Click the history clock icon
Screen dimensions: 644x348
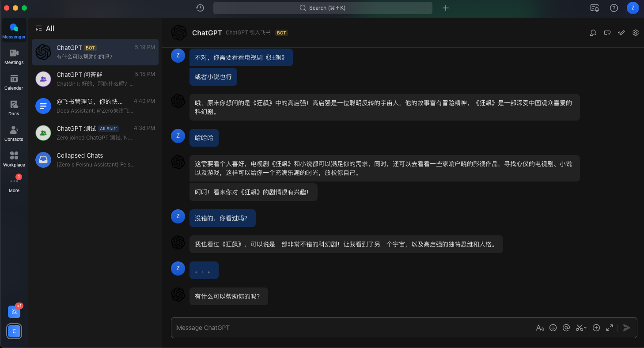pos(200,8)
